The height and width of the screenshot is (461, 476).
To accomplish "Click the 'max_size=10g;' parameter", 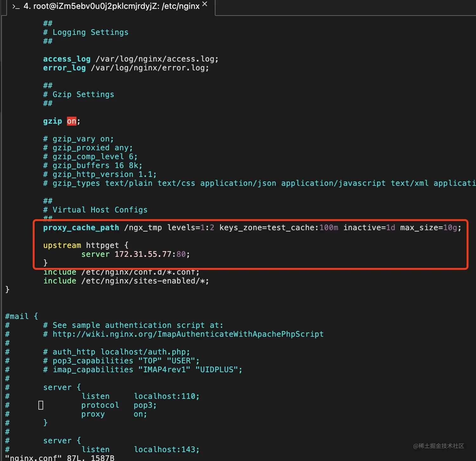I will tap(431, 228).
